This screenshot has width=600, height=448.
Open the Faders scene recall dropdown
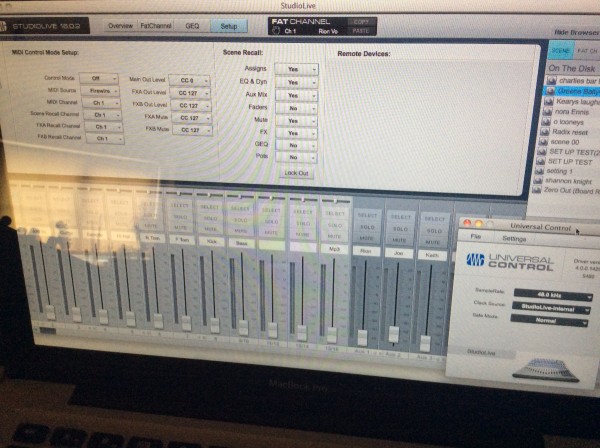(x=297, y=109)
